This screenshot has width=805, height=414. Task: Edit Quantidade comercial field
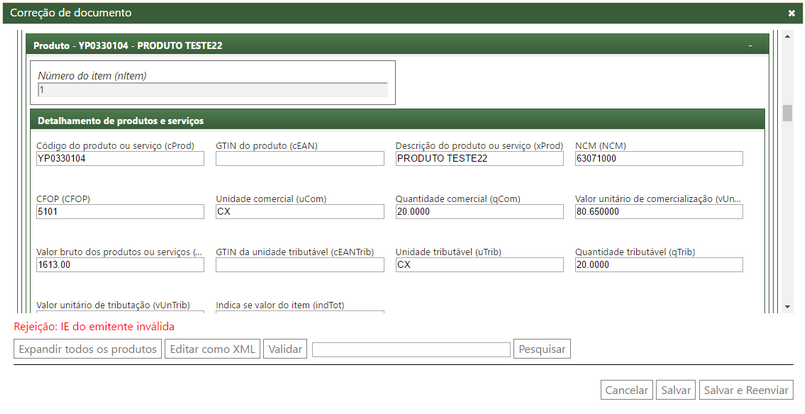point(480,212)
